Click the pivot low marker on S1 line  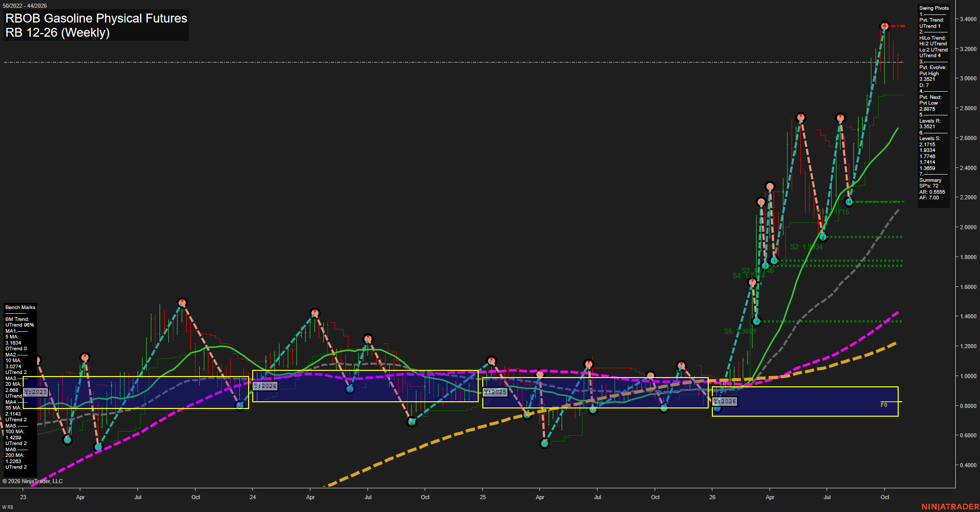(x=849, y=201)
